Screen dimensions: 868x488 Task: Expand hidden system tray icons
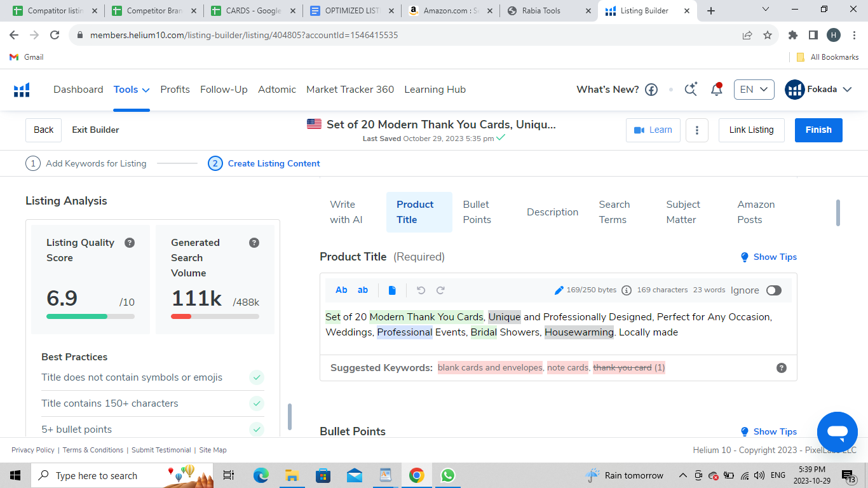coord(682,475)
